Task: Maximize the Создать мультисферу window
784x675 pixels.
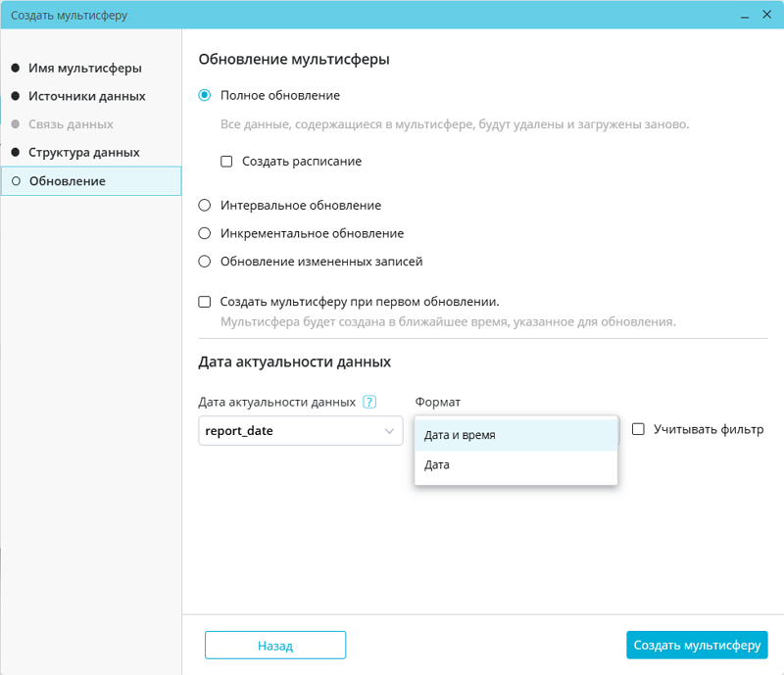Action: 739,16
